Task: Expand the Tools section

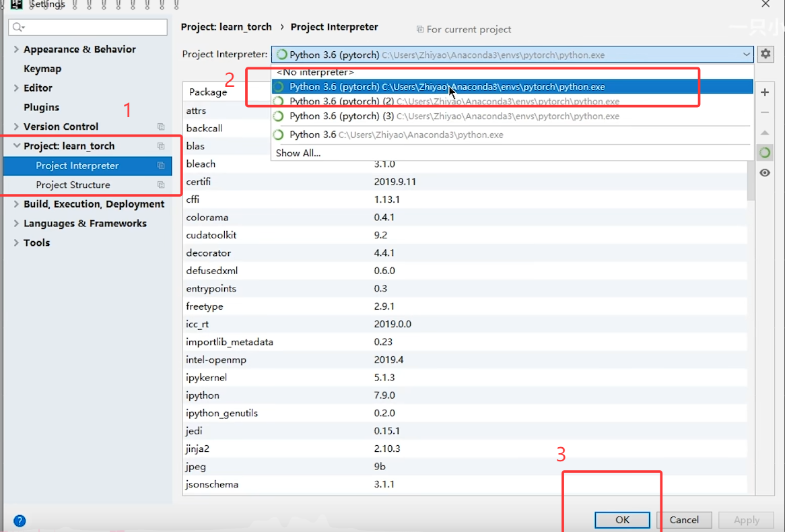Action: (16, 242)
